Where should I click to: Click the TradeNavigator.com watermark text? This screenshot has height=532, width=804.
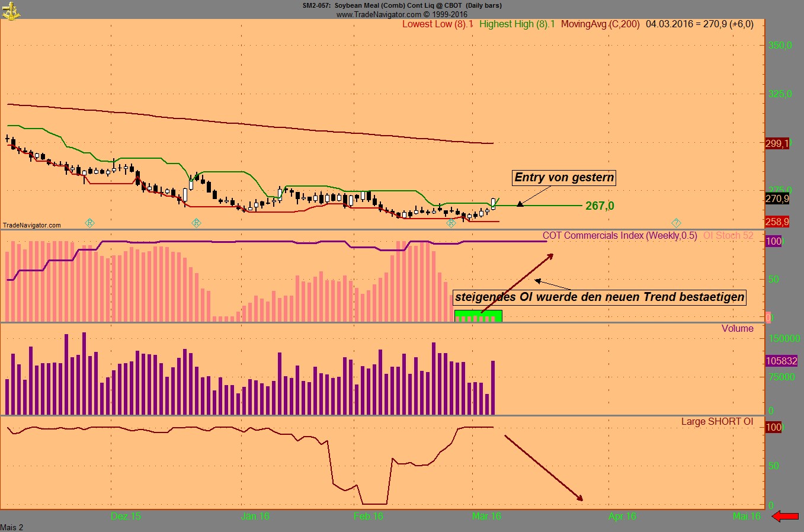[x=31, y=225]
